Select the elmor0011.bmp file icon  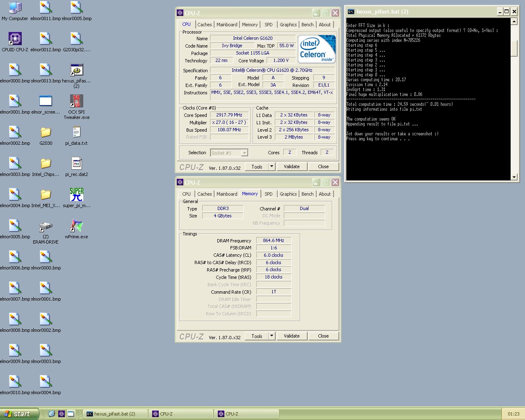(x=46, y=11)
